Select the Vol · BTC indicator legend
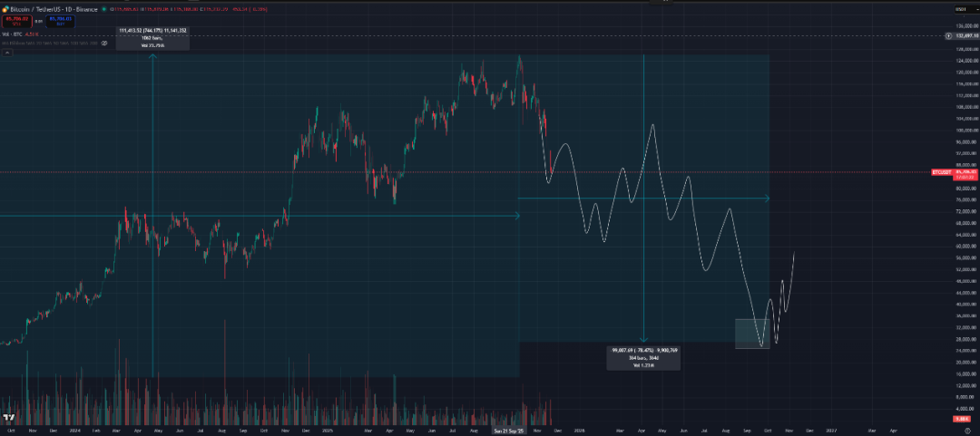This screenshot has height=436, width=980. tap(13, 34)
